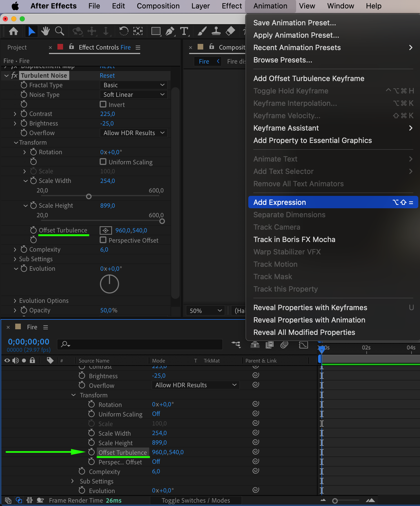Select the Hand tool in toolbar
This screenshot has height=506, width=420.
(45, 31)
